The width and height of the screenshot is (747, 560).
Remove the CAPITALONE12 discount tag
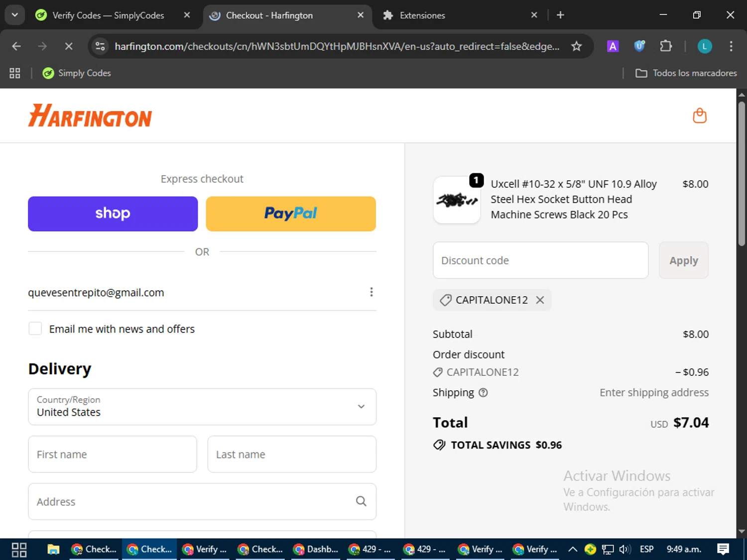[x=540, y=300]
